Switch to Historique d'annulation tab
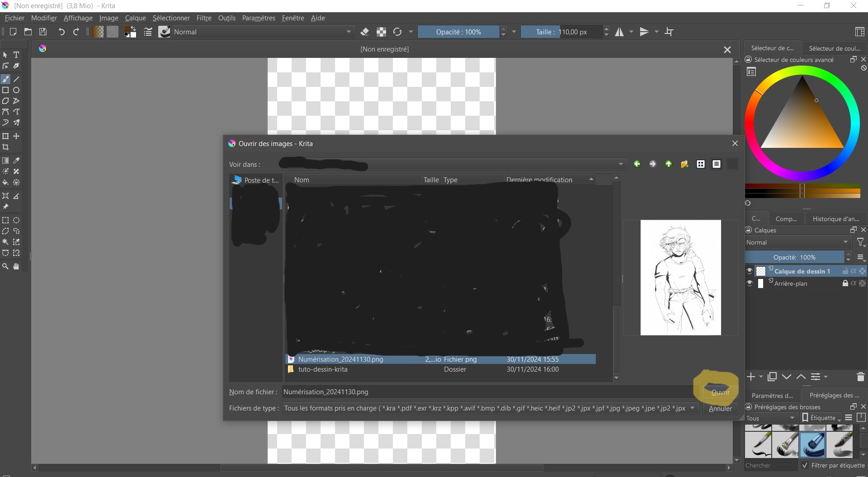 [836, 219]
